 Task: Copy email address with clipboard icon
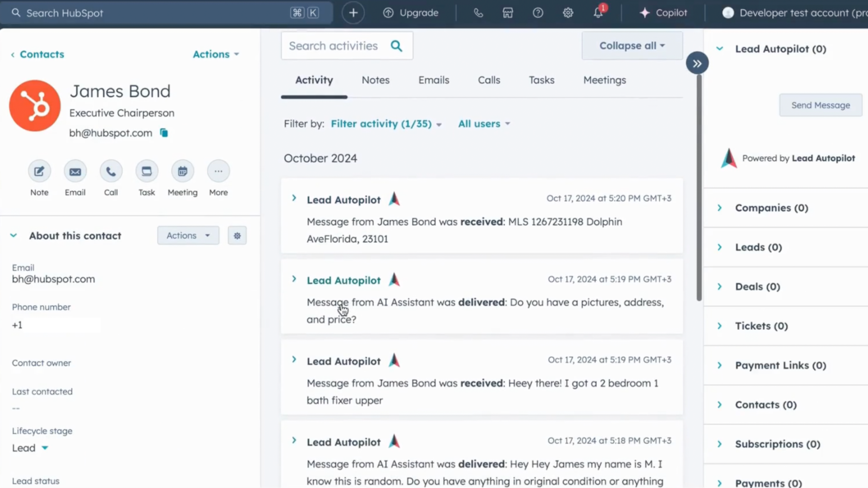pyautogui.click(x=164, y=133)
